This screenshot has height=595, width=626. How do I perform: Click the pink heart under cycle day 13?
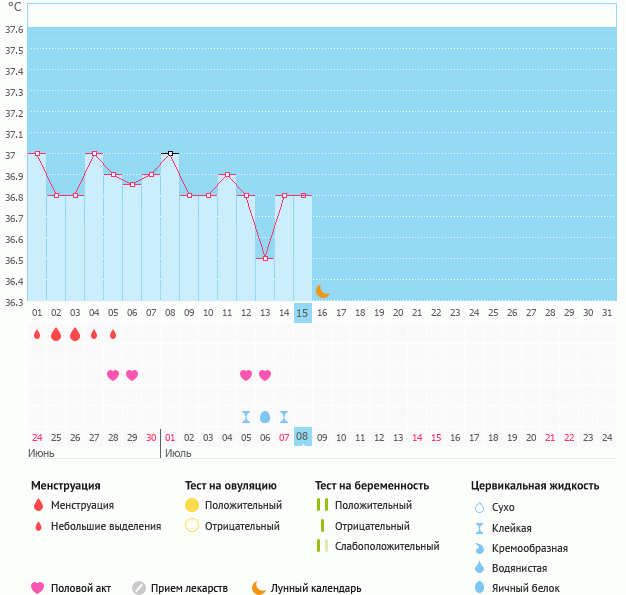click(265, 375)
